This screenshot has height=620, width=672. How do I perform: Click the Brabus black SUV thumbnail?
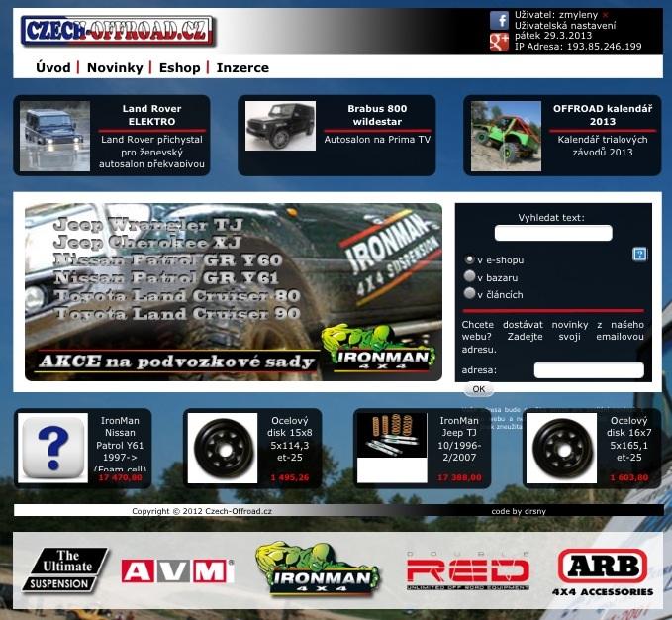[280, 126]
